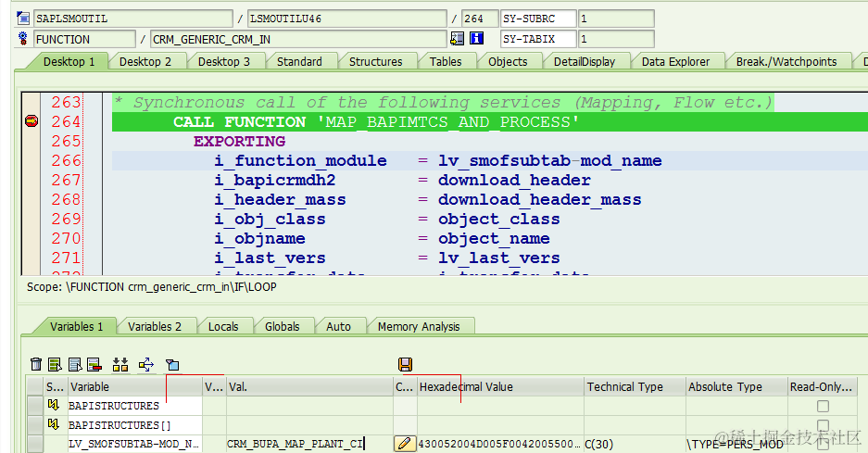Viewport: 868px width, 453px height.
Task: Toggle Read-Only checkbox for BAPISTRUCTURES row
Action: [824, 406]
